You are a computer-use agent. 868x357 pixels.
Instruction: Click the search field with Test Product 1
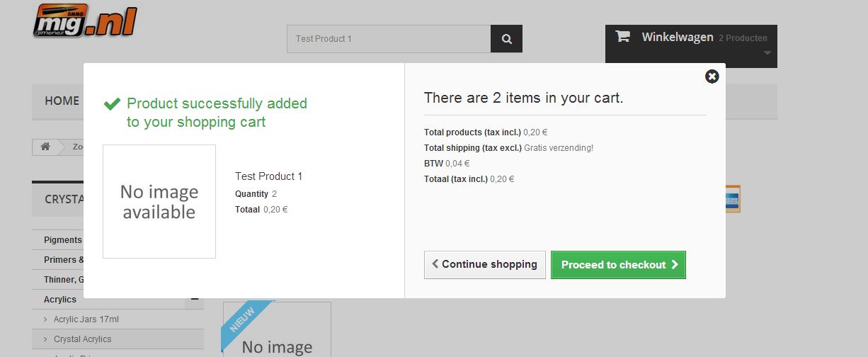pos(388,39)
